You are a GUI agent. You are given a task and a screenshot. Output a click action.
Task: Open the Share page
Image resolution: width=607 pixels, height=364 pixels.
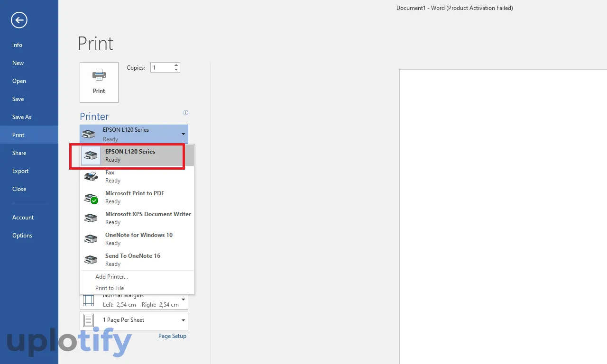click(x=29, y=153)
